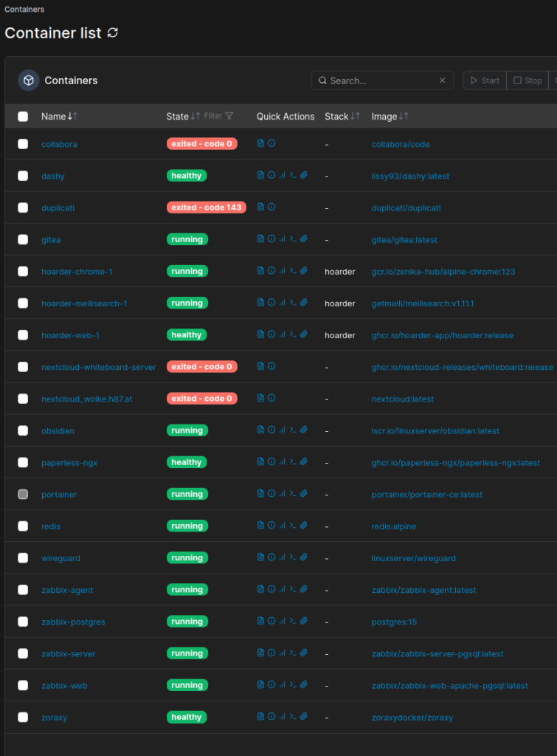Refresh the container list icon
The image size is (557, 756).
coord(112,32)
